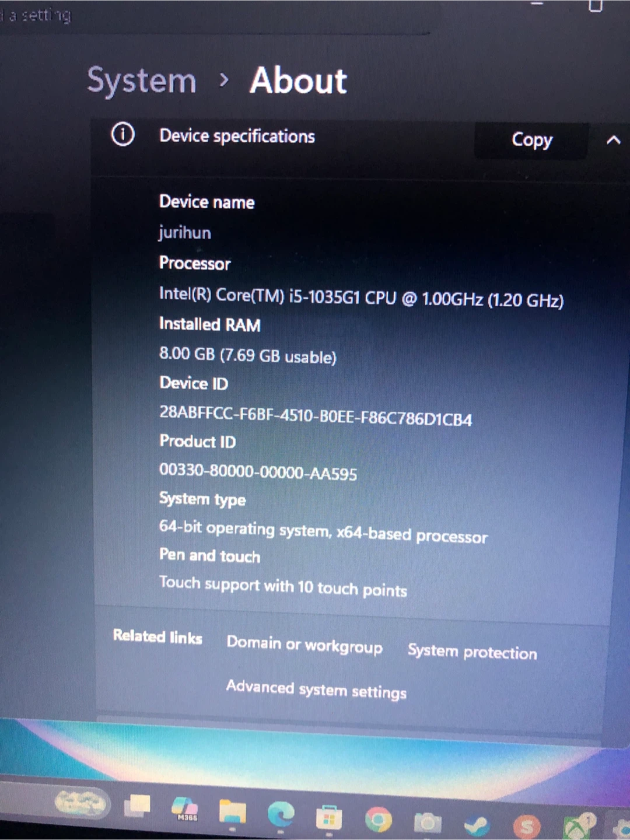The height and width of the screenshot is (840, 630).
Task: Maximize the Settings window
Action: coord(595,6)
